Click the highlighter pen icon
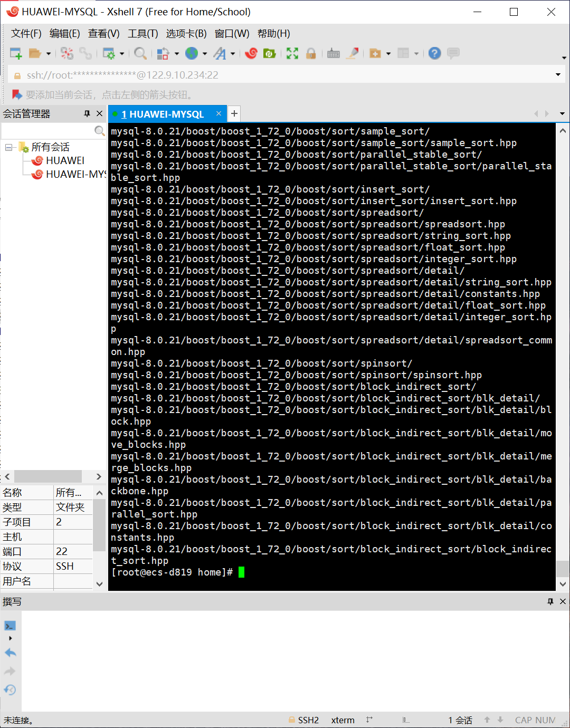Viewport: 570px width, 728px height. click(353, 53)
